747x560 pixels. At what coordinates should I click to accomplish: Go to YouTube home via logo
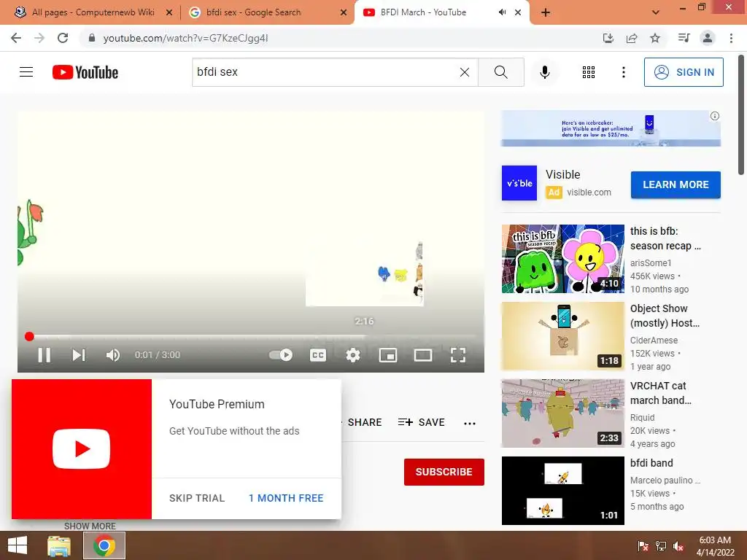tap(85, 72)
